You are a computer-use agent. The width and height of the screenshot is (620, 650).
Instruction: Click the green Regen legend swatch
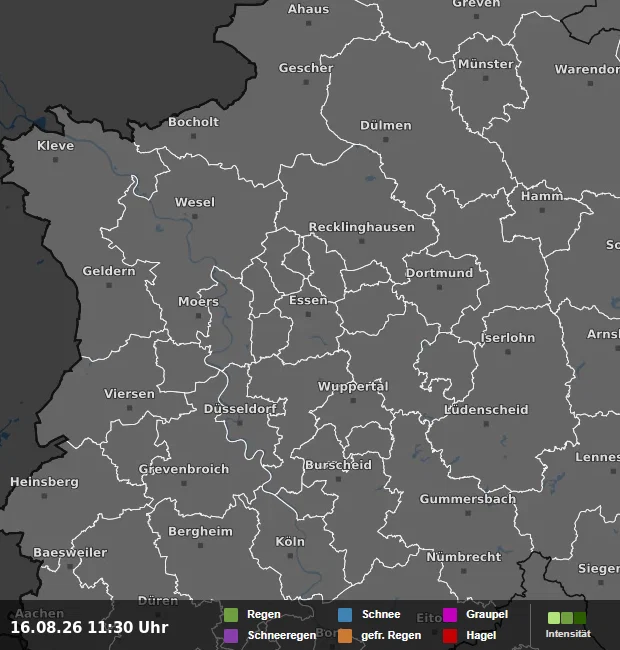[231, 615]
